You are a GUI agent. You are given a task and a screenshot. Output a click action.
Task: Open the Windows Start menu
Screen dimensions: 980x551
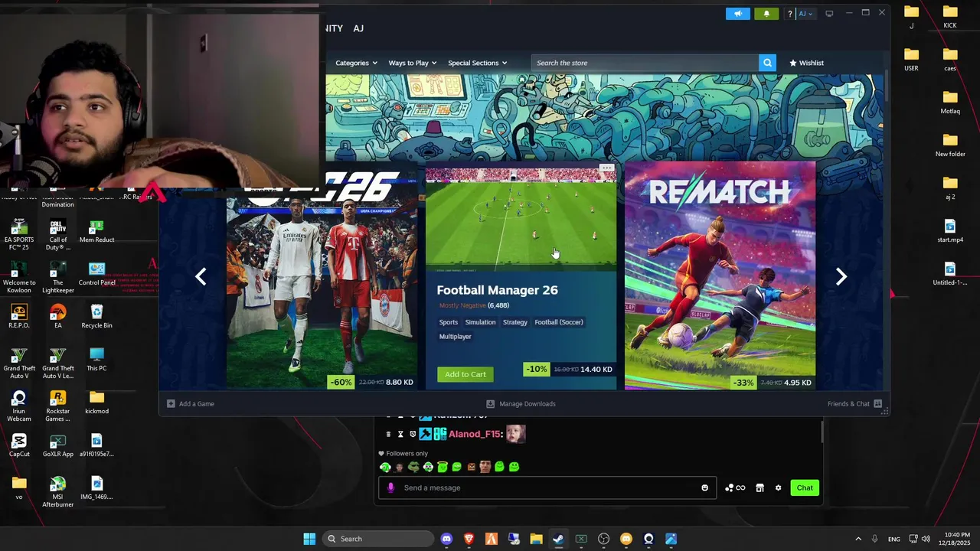click(309, 539)
